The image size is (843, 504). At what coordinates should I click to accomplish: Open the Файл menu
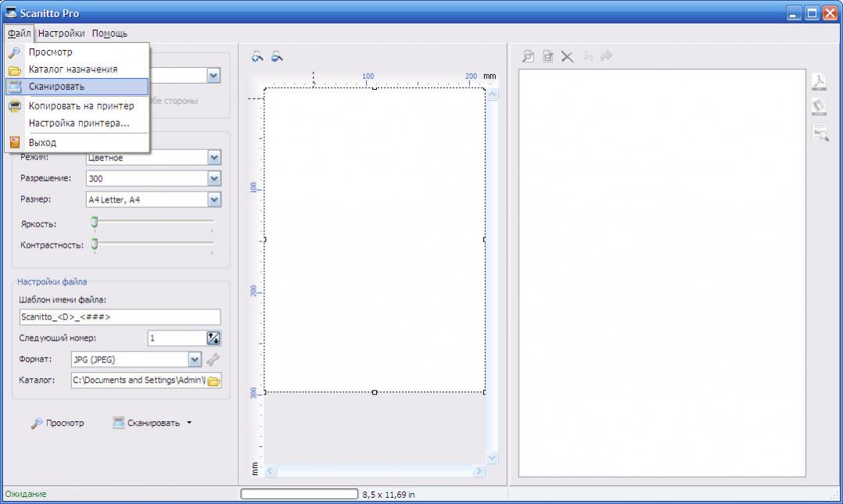pos(19,34)
